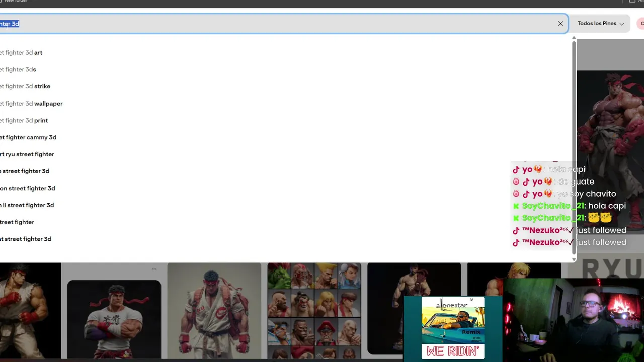This screenshot has width=644, height=362.
Task: Select suggestion 'fighter 3d print'
Action: pos(24,121)
